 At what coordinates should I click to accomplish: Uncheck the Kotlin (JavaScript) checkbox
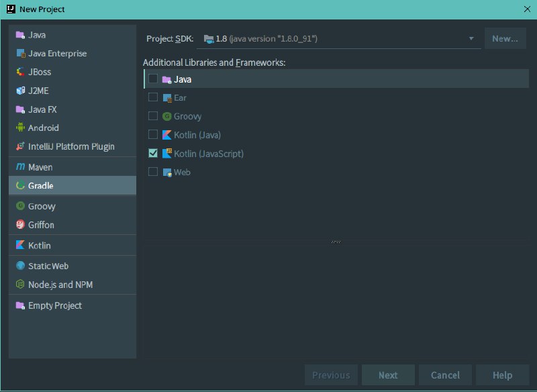(153, 153)
